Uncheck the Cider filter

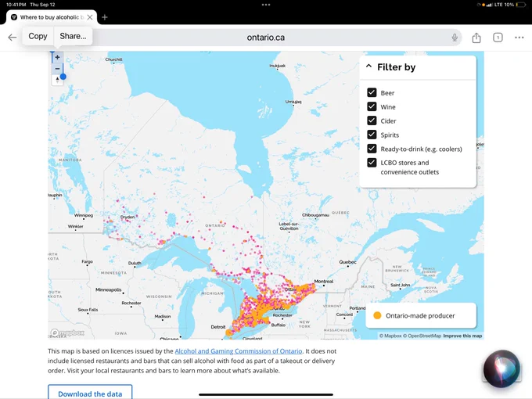(372, 120)
